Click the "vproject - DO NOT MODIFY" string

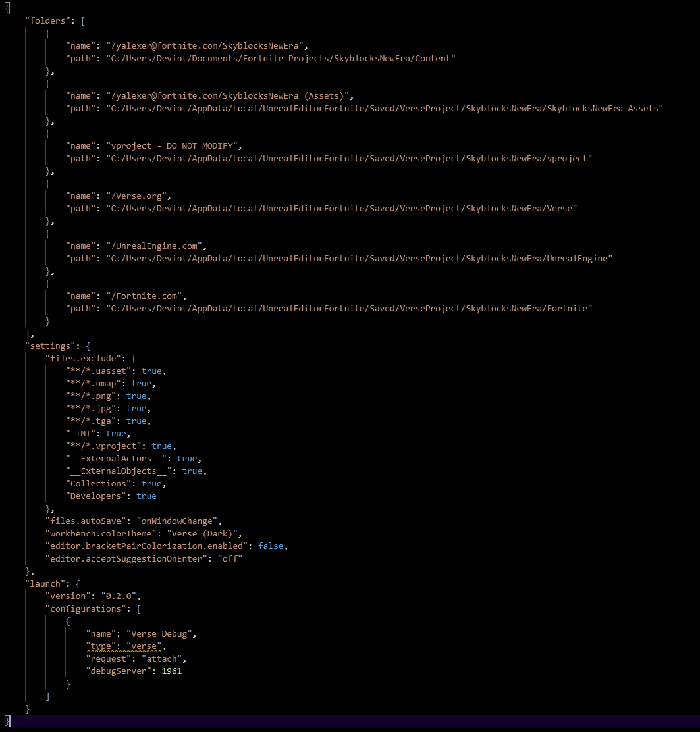click(x=172, y=146)
